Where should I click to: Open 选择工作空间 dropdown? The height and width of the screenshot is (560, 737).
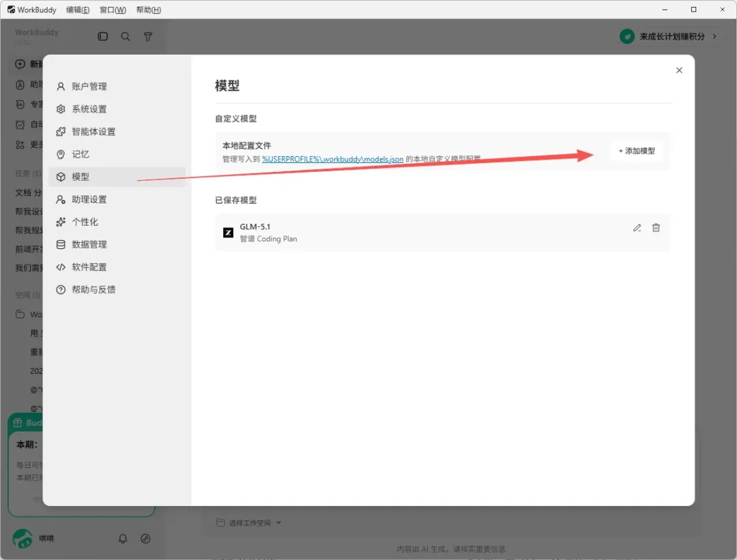coord(248,522)
